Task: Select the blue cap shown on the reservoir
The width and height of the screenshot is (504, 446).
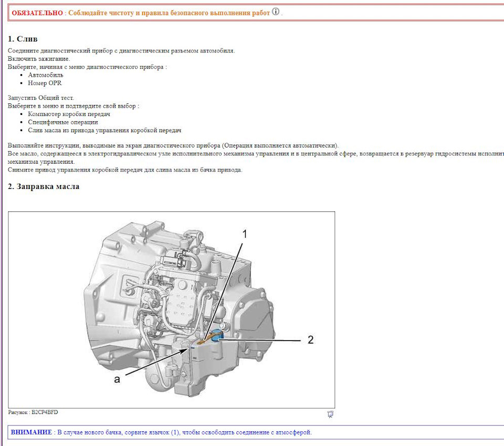Action: point(217,337)
